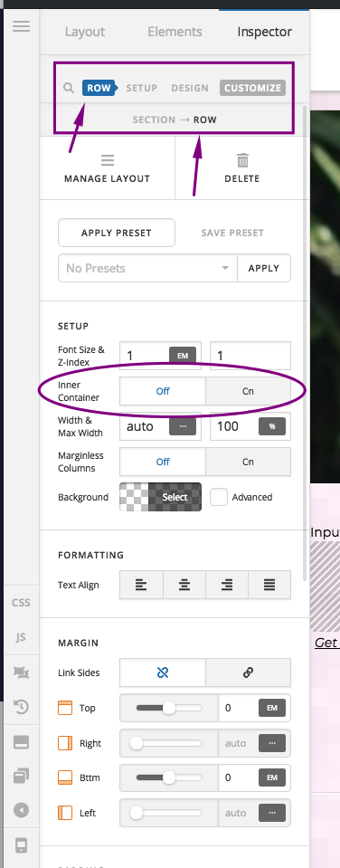The height and width of the screenshot is (868, 340).
Task: Click Manage Layout button
Action: (108, 168)
